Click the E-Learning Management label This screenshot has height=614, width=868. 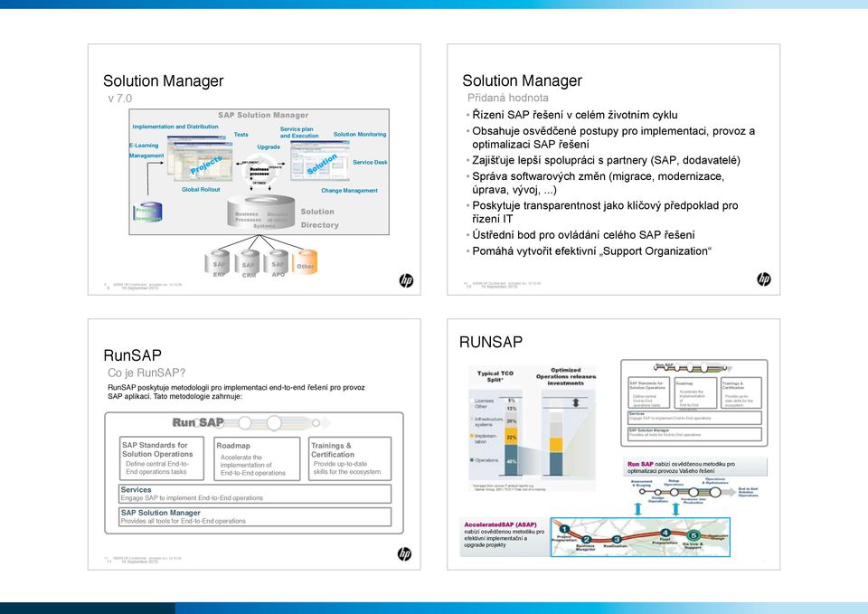pyautogui.click(x=146, y=151)
